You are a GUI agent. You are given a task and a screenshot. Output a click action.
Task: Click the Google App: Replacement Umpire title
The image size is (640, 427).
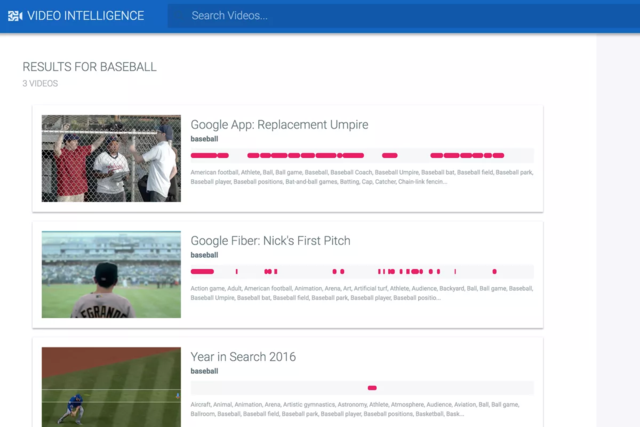point(279,125)
